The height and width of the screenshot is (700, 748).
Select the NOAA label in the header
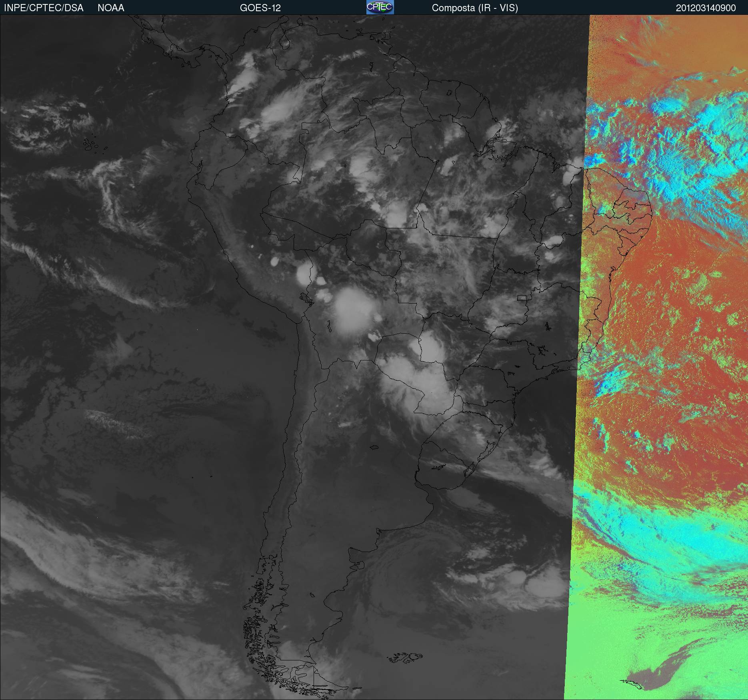click(x=111, y=8)
